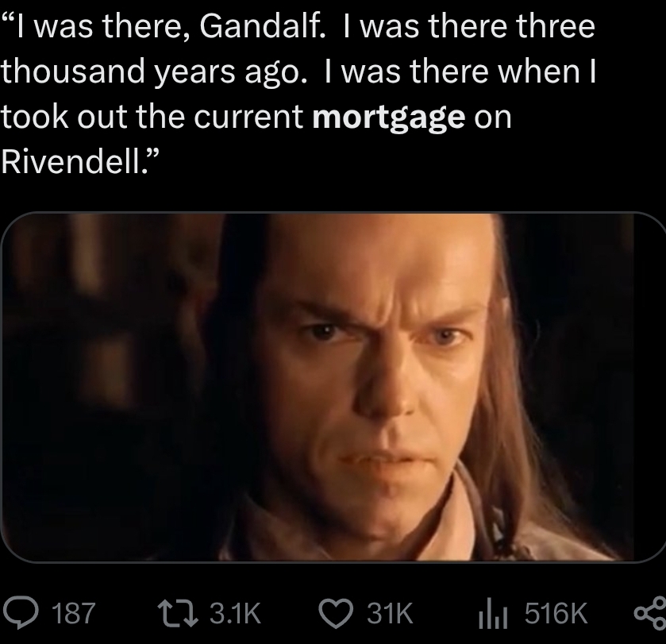This screenshot has height=644, width=666.
Task: Click the phrase thousand years ago
Action: pos(153,71)
